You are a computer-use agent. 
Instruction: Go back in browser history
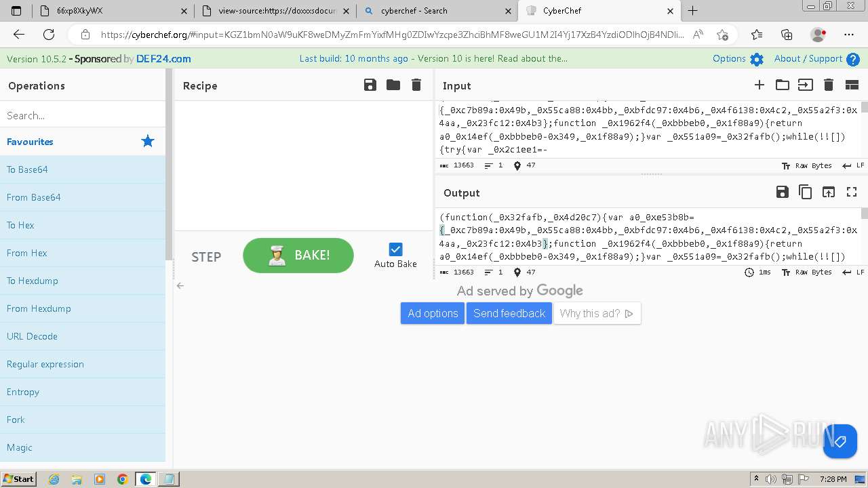point(19,35)
